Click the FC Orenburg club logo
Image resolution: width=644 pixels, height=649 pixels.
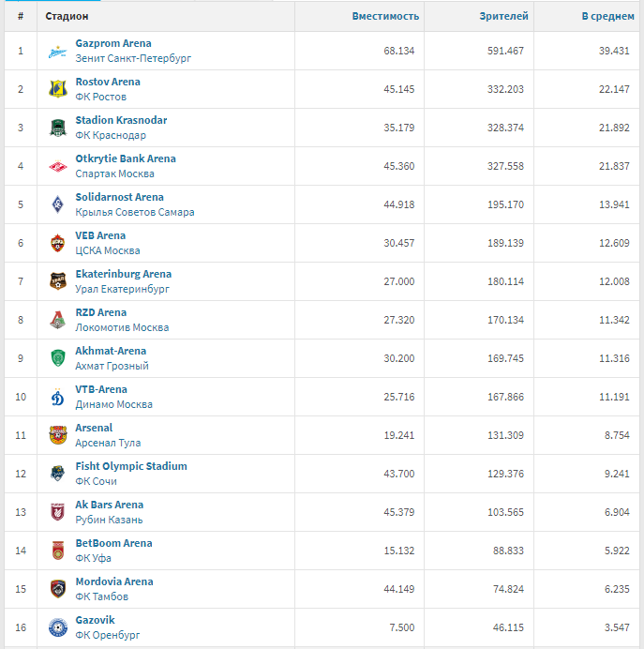[58, 628]
